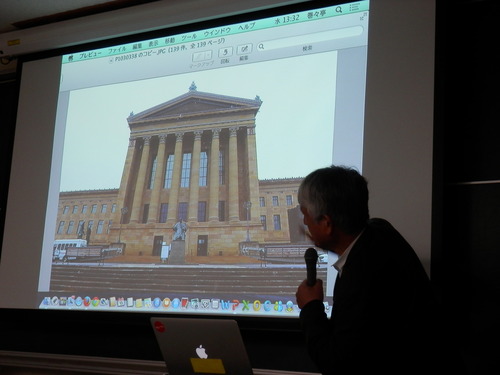The image size is (500, 375).
Task: Open the 移動 menu
Action: [x=170, y=40]
